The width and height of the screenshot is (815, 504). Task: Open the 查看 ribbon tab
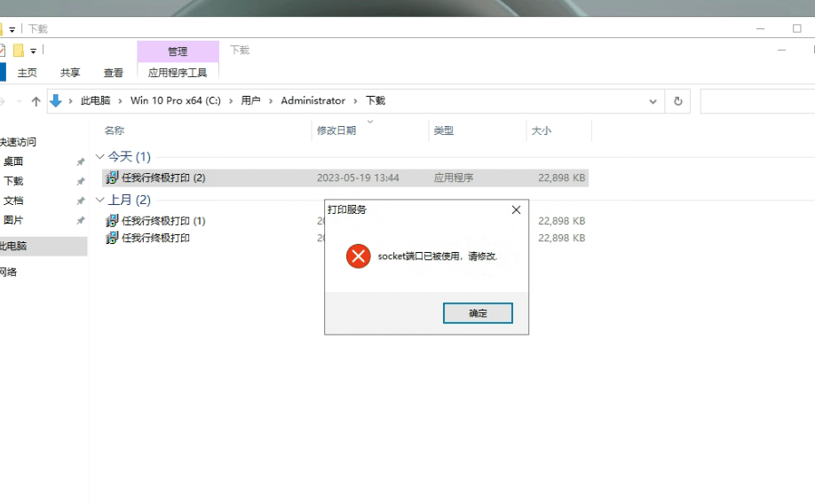click(114, 73)
